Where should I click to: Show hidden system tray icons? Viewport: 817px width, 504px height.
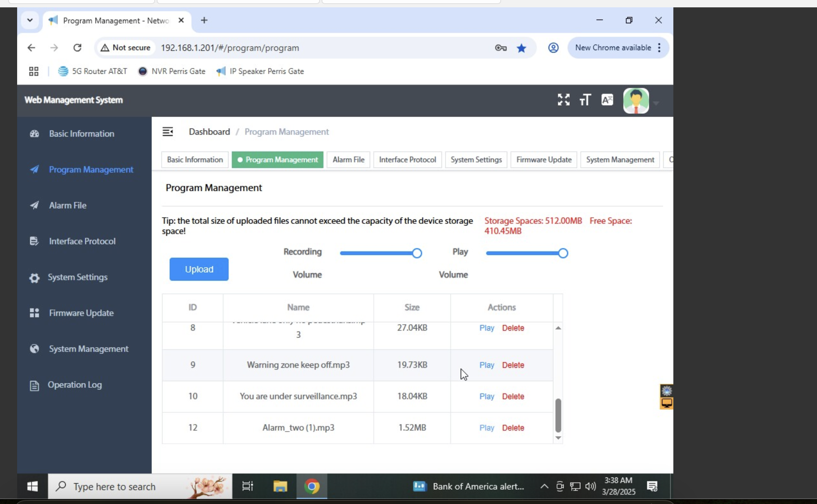coord(544,486)
